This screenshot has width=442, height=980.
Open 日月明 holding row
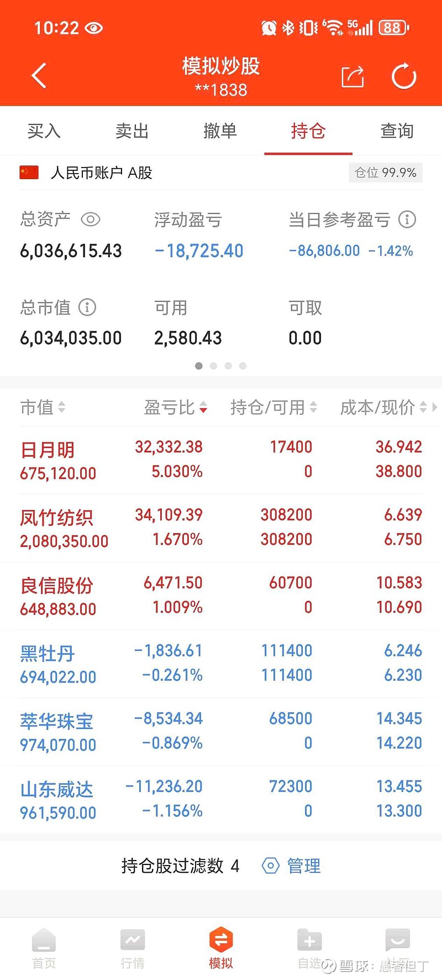221,460
